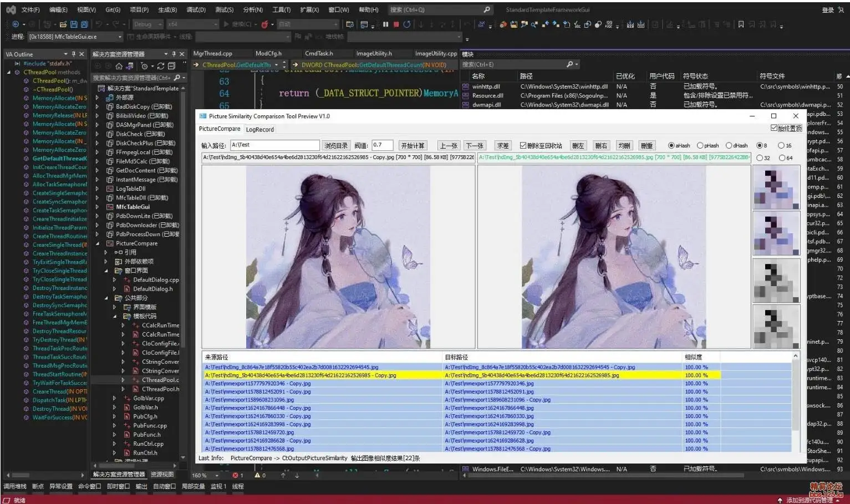Switch to the MgrThread.cpp editor tab
Screen dimensions: 850x504
[x=212, y=53]
